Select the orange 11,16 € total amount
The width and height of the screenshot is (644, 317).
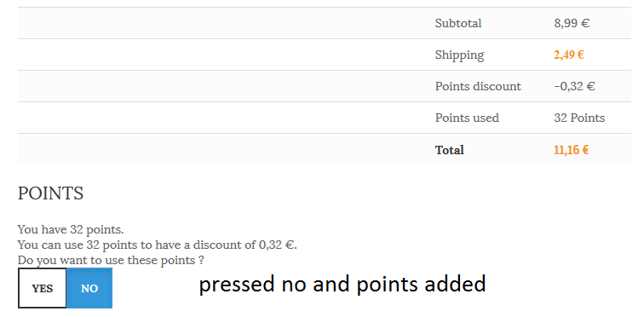pos(571,150)
